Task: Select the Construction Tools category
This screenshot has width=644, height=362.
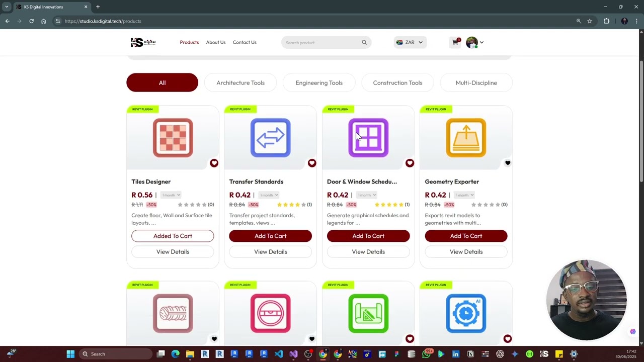Action: (x=397, y=82)
